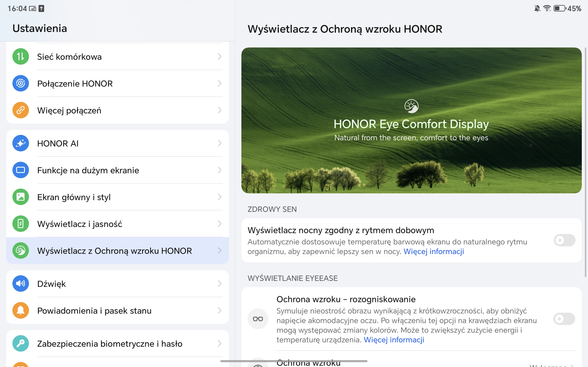Tap the Połączenie HONOR blue icon
Viewport: 588px width, 367px height.
[21, 83]
